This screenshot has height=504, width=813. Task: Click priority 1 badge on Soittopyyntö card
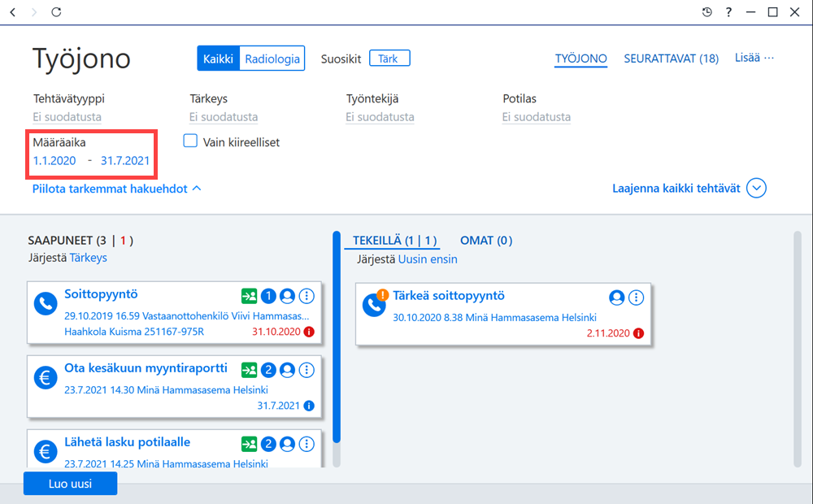click(x=268, y=296)
